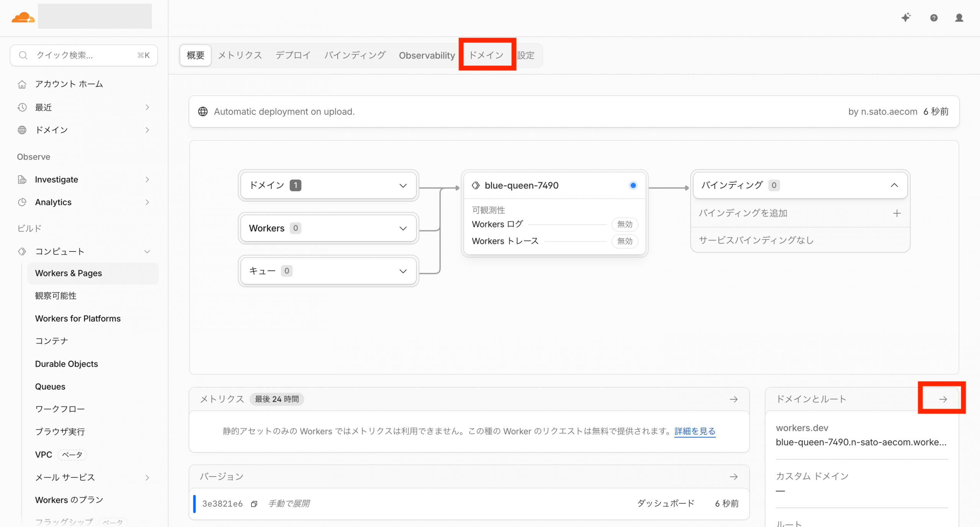980x527 pixels.
Task: Open Workers & Pages in sidebar
Action: coord(93,273)
